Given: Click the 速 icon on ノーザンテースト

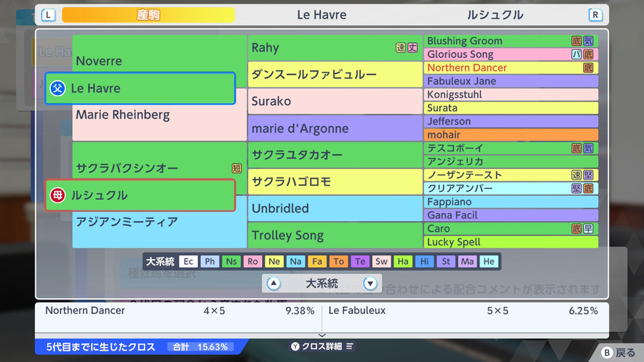Looking at the screenshot, I should (577, 175).
